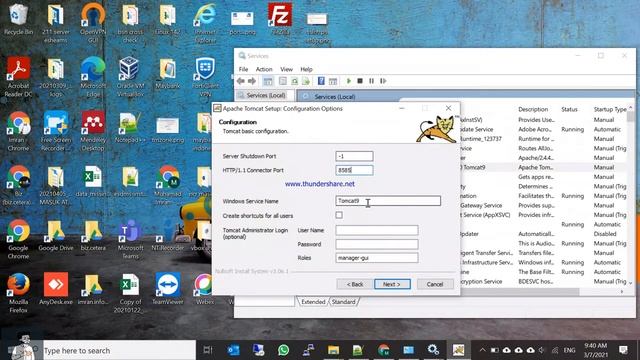Click the Next button in Tomcat Setup

point(392,284)
